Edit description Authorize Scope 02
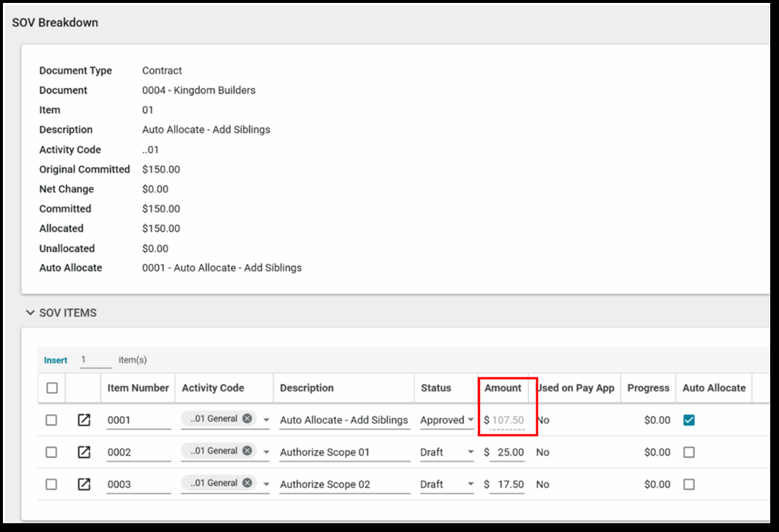 (343, 484)
